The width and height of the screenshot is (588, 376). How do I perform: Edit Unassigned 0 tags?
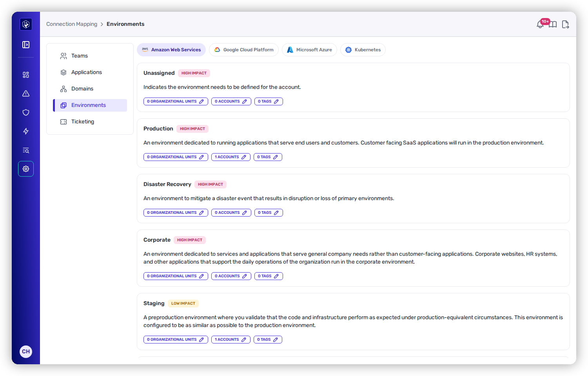point(269,101)
